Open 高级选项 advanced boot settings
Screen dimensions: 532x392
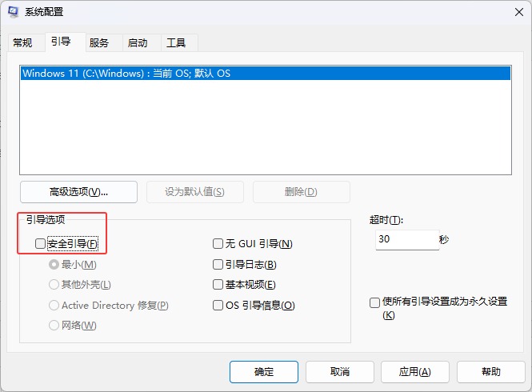78,192
